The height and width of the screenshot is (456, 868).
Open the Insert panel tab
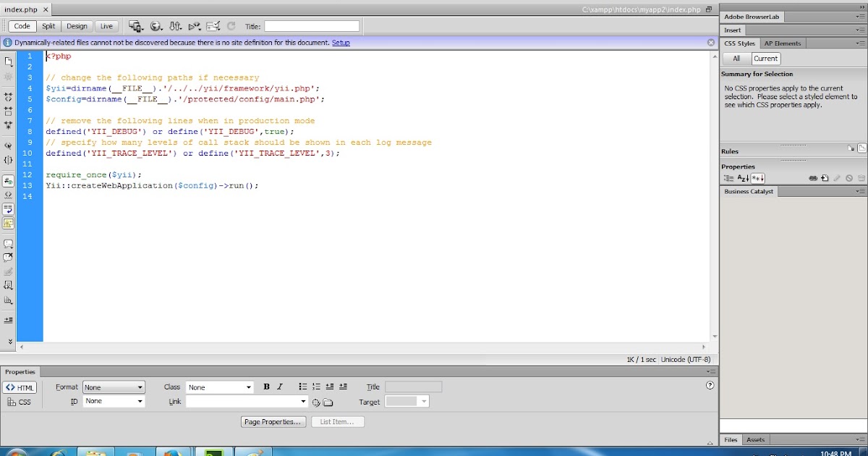733,30
